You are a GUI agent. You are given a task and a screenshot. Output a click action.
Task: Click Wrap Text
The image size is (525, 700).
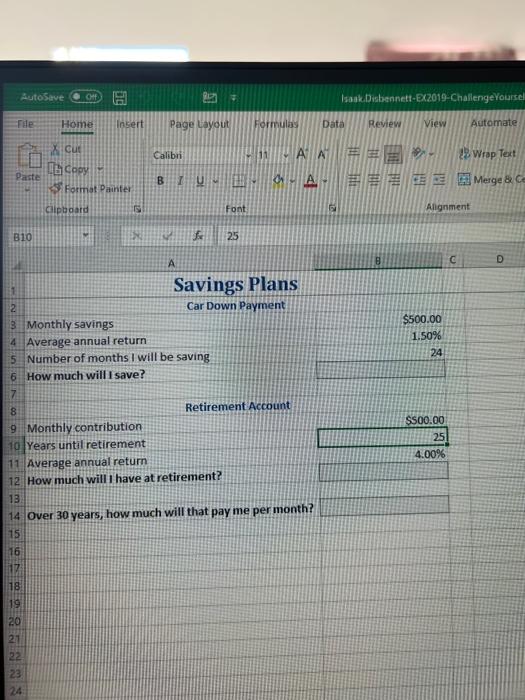(x=487, y=153)
